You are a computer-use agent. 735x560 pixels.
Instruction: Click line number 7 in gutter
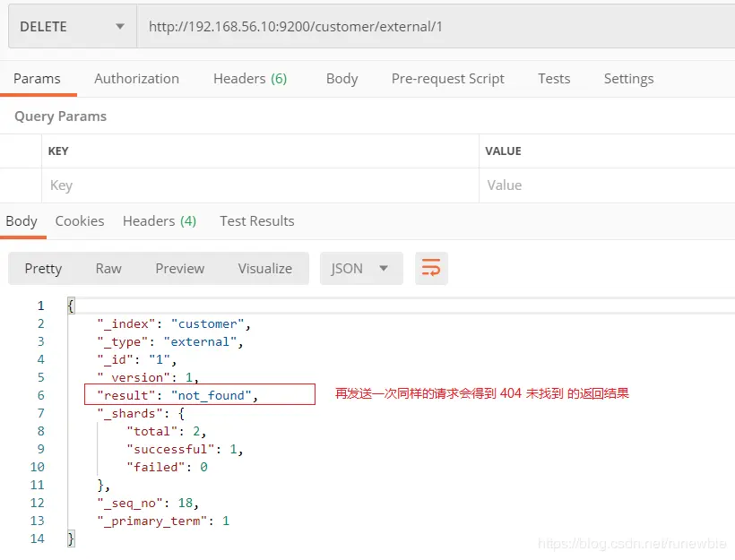[x=40, y=413]
